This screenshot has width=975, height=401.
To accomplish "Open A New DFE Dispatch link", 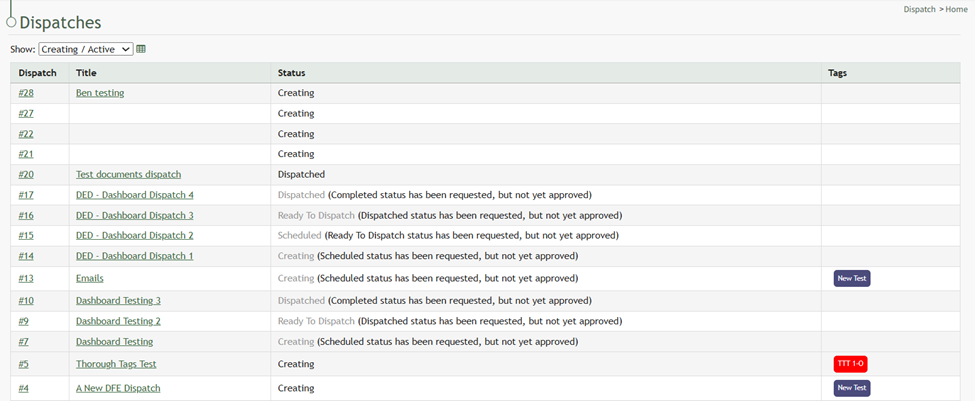I will click(x=118, y=388).
